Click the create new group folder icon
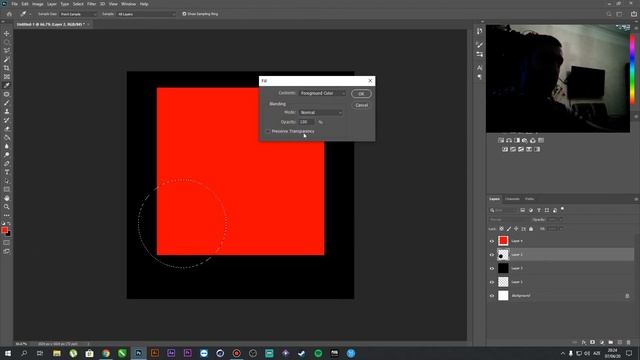Screen dimensions: 640x360 [611, 342]
